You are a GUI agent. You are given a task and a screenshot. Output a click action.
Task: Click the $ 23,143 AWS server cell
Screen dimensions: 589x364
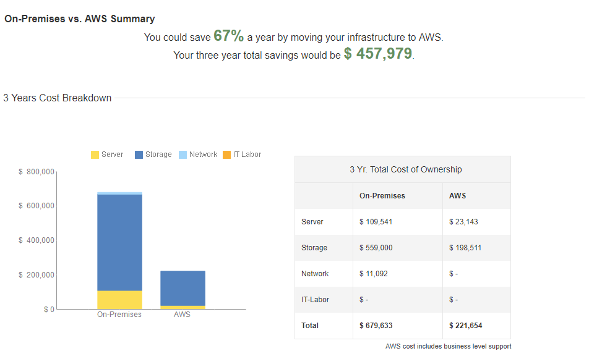tap(463, 222)
